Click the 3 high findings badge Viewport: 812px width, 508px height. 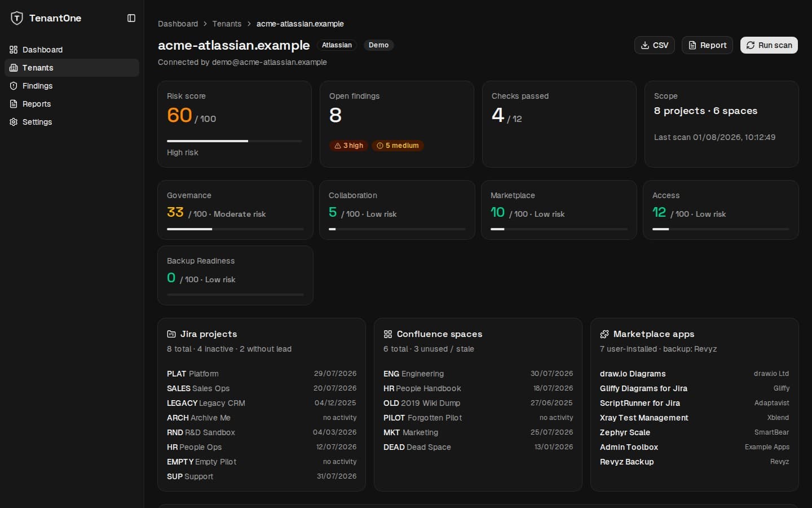coord(348,146)
